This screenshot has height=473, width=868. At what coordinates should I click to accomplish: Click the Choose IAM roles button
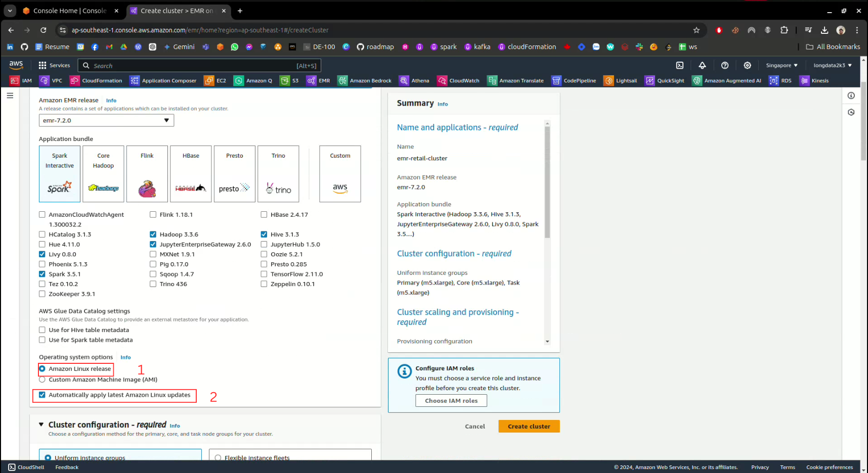(x=451, y=401)
